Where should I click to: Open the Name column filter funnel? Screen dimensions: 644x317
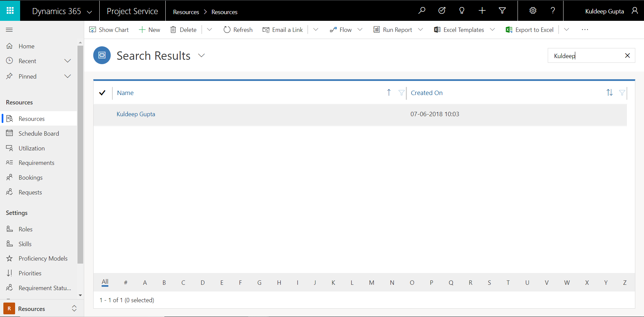pyautogui.click(x=401, y=93)
